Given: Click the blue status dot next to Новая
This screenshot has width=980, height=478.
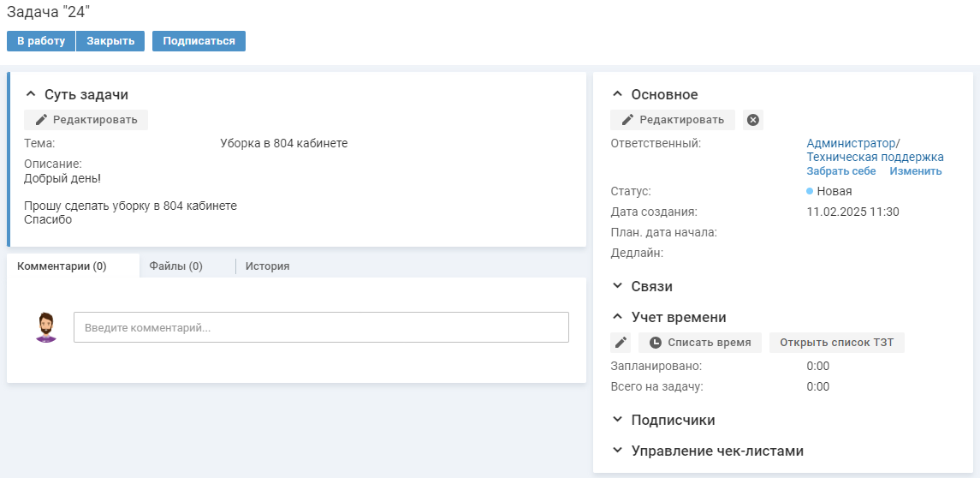Looking at the screenshot, I should point(810,191).
